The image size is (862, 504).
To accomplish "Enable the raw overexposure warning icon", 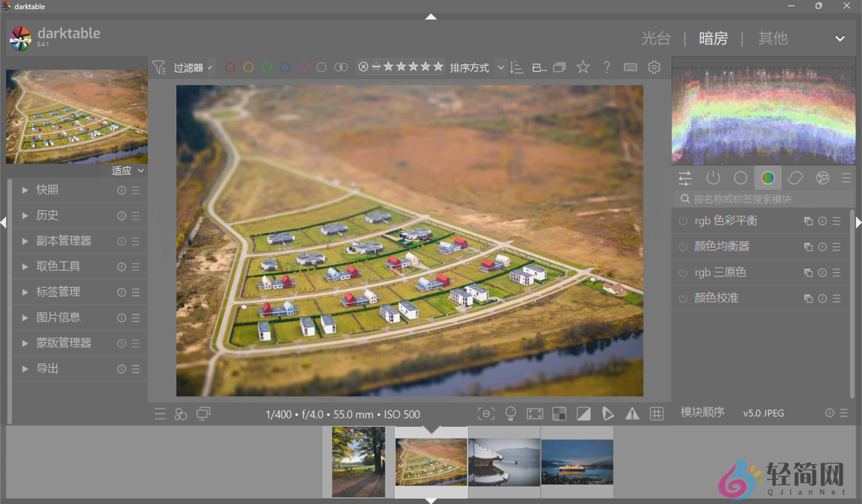I will tap(632, 414).
